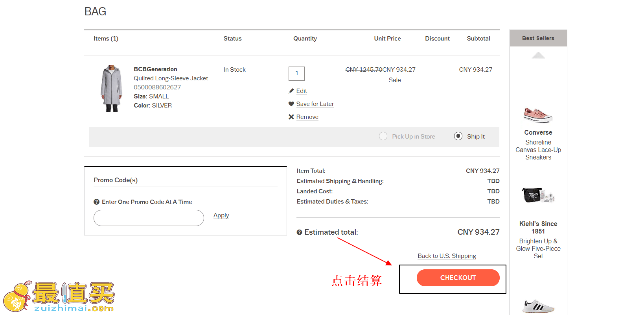
Task: Click the struck-through price CNY 1245.70
Action: pos(364,70)
